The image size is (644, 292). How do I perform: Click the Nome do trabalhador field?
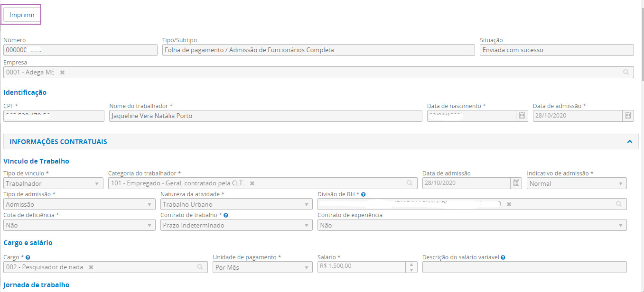pos(265,116)
